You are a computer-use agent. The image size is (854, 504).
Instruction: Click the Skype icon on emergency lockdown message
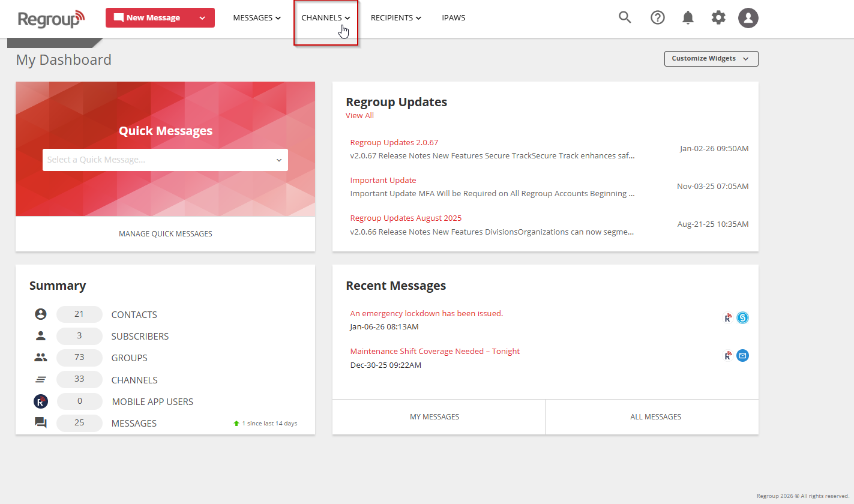click(742, 318)
